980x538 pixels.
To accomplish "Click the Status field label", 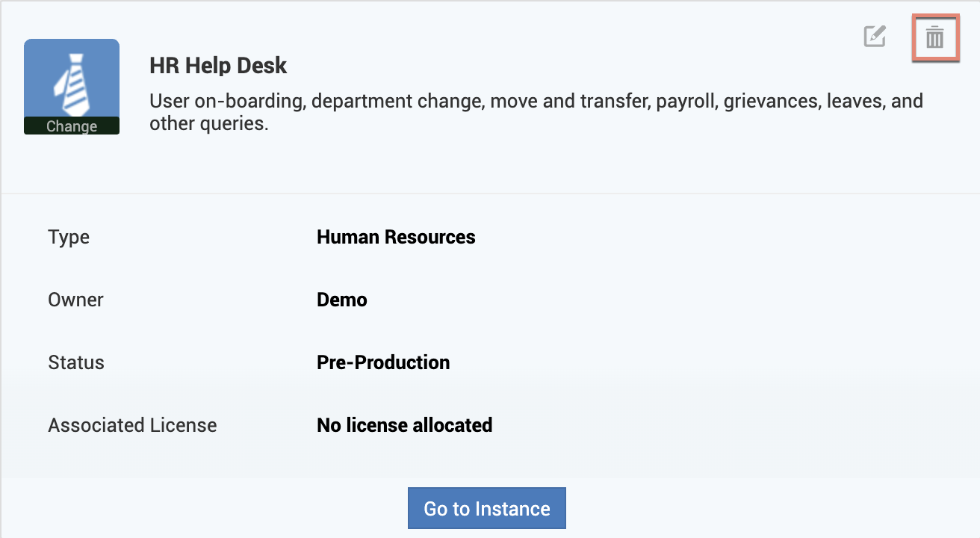I will pyautogui.click(x=76, y=362).
